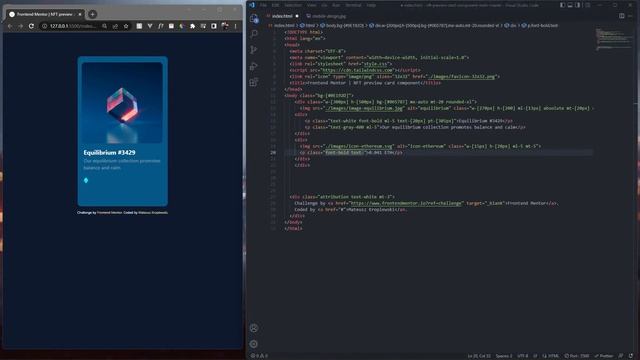The image size is (640, 360).
Task: Click the zoom magnifier in address bar
Action: [104, 26]
